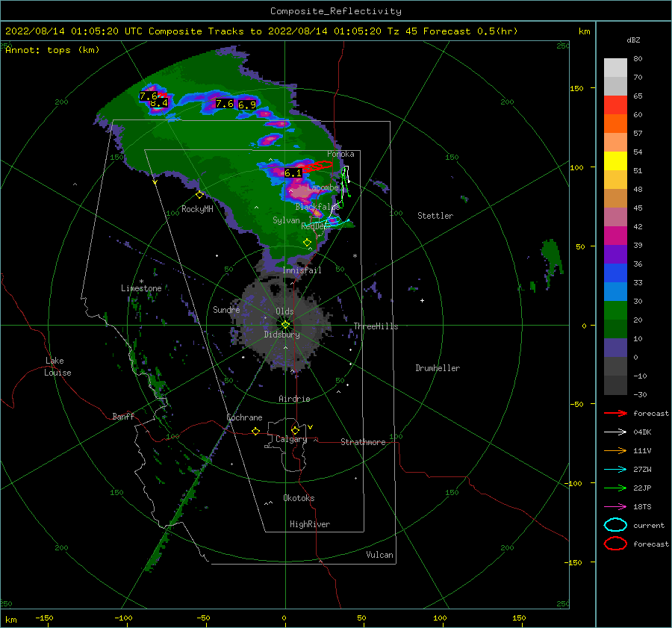
Task: Click the yellow diamond marker near Cochrane
Action: [256, 431]
